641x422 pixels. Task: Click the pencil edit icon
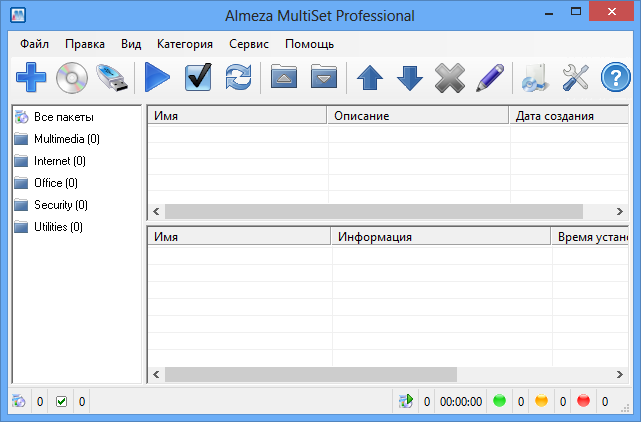pos(490,77)
